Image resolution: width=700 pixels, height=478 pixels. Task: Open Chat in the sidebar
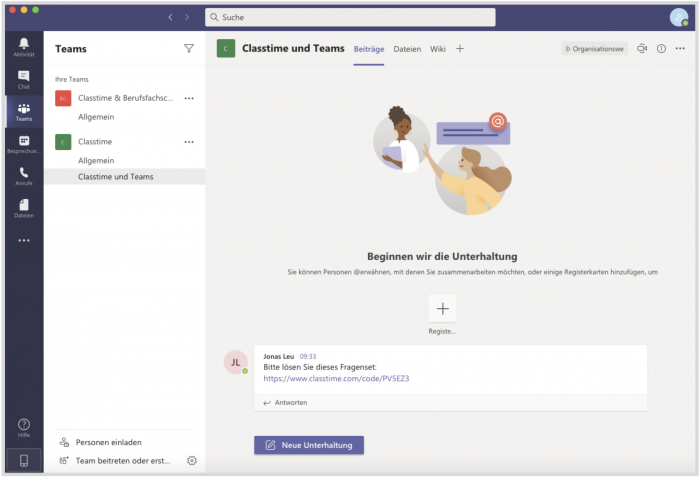point(24,79)
